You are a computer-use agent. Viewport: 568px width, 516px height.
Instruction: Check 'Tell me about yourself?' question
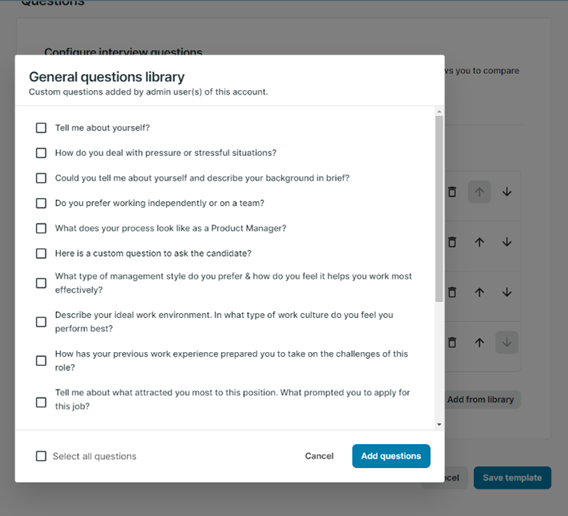41,128
